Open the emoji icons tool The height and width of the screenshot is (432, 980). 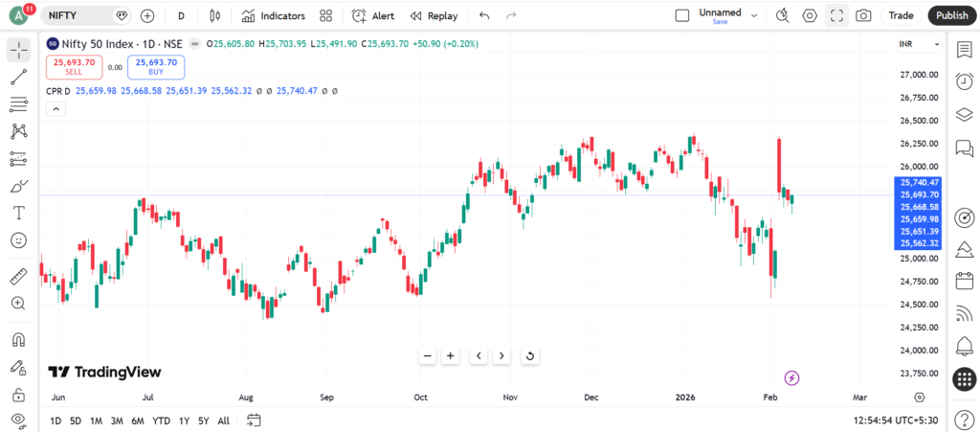[18, 239]
